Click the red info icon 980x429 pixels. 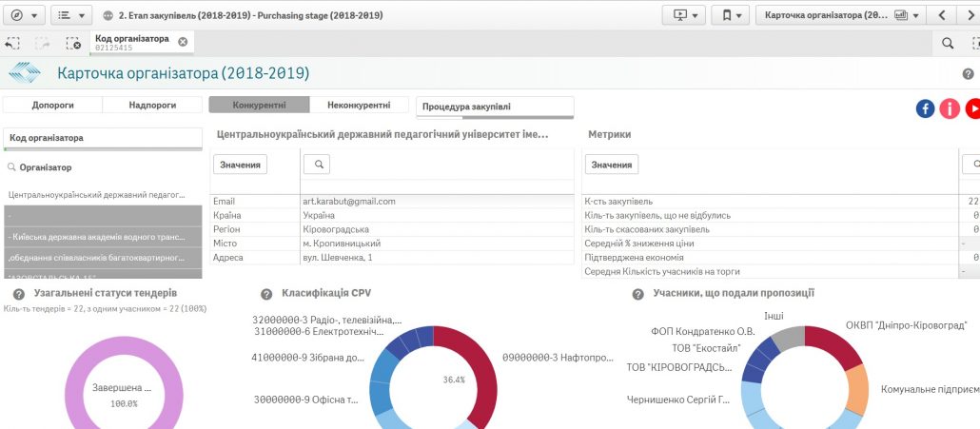950,108
